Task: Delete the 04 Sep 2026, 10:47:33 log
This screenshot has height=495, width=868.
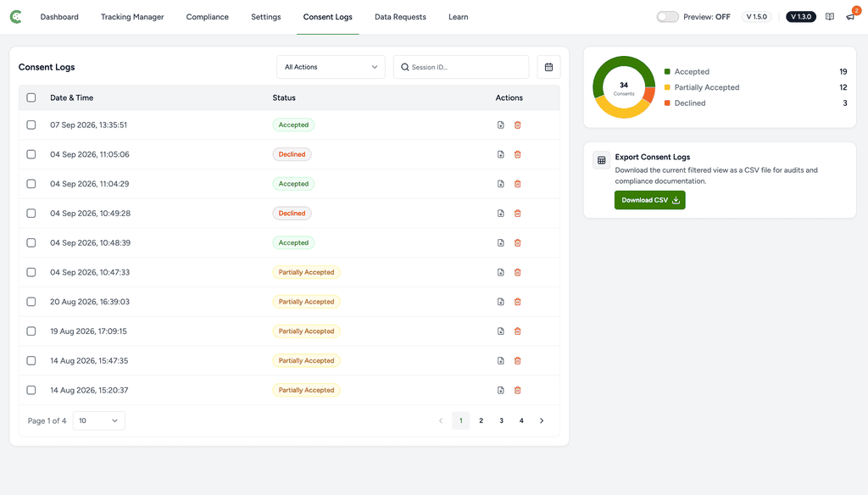Action: coord(518,272)
